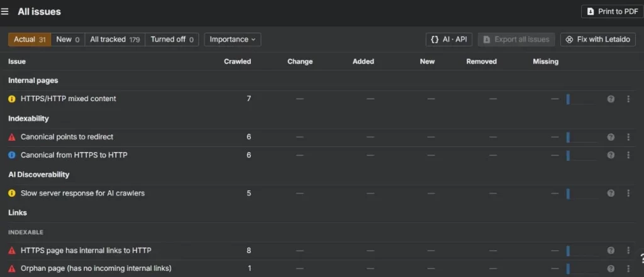Sort by the Crawled column header
This screenshot has height=277, width=644.
(x=237, y=62)
